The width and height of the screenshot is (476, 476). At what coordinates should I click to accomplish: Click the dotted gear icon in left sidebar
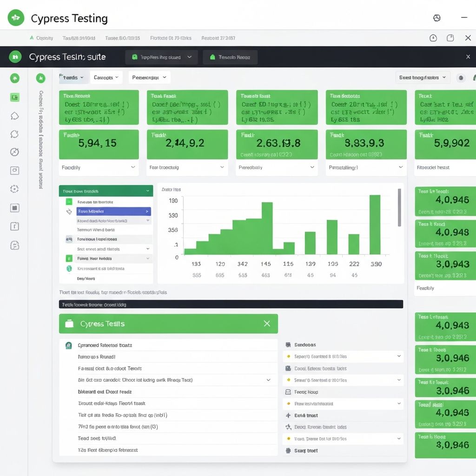[14, 189]
